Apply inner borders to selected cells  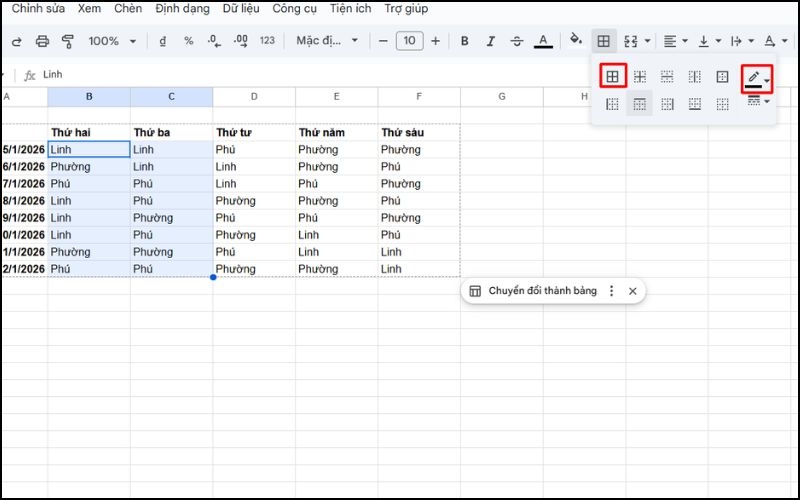pyautogui.click(x=640, y=76)
